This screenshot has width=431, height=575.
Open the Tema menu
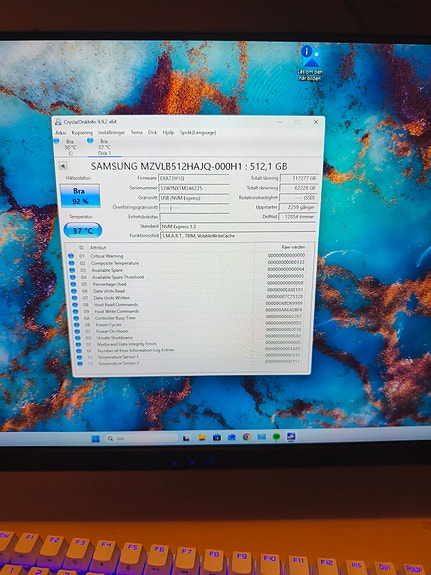coord(136,132)
